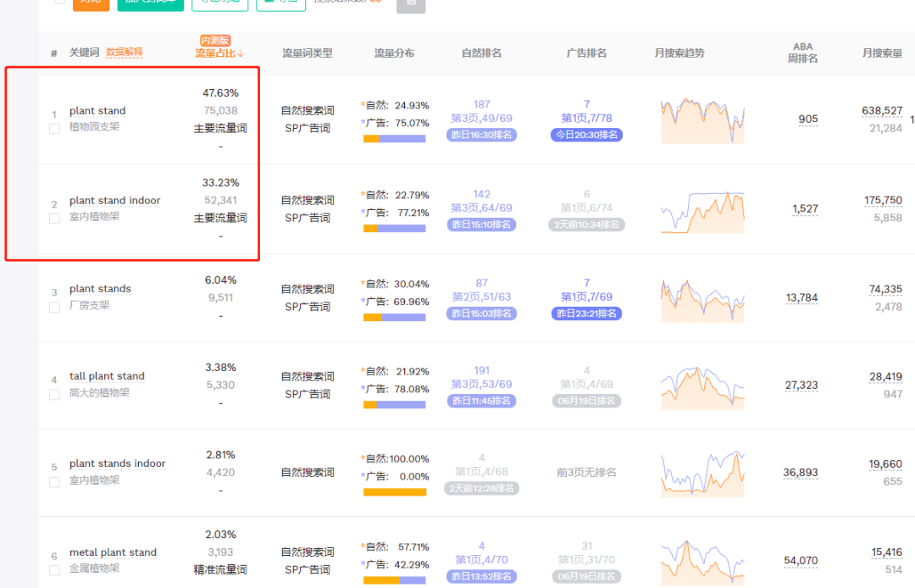Screen dimensions: 915x588
Task: Click the 广告排名 column header
Action: [x=586, y=53]
